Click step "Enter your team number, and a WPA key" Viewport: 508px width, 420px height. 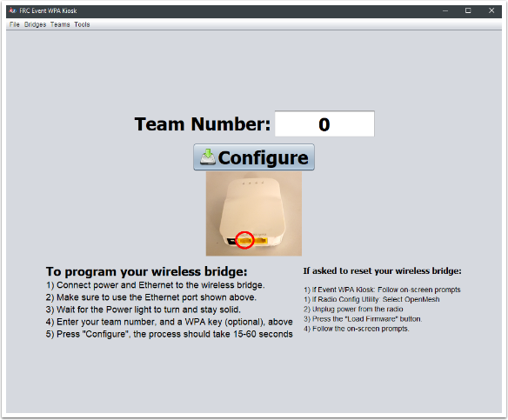[x=169, y=323]
